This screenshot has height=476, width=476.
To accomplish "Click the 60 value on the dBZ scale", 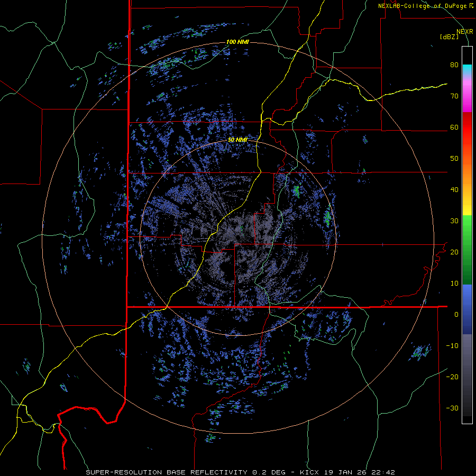I will [x=454, y=127].
